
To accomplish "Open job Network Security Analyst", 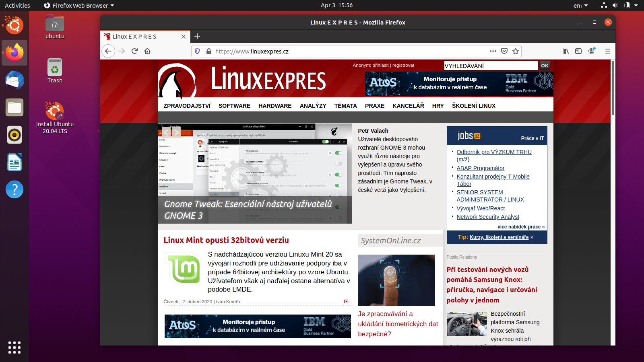I will coord(488,217).
